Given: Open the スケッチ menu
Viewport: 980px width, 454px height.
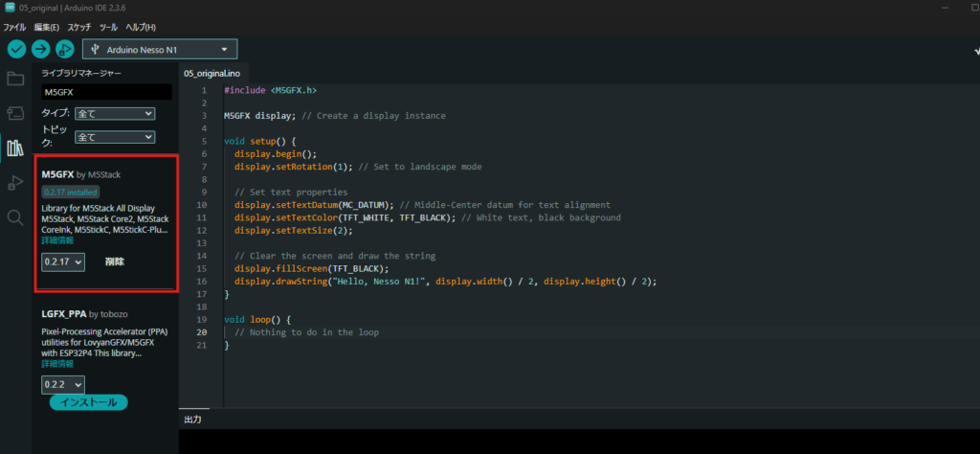Looking at the screenshot, I should pyautogui.click(x=79, y=27).
